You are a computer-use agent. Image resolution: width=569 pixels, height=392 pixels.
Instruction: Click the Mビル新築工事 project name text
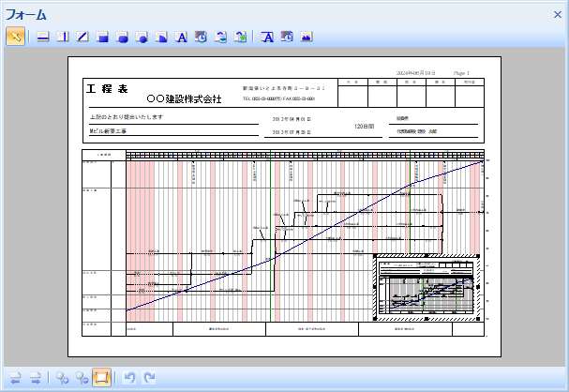[108, 131]
